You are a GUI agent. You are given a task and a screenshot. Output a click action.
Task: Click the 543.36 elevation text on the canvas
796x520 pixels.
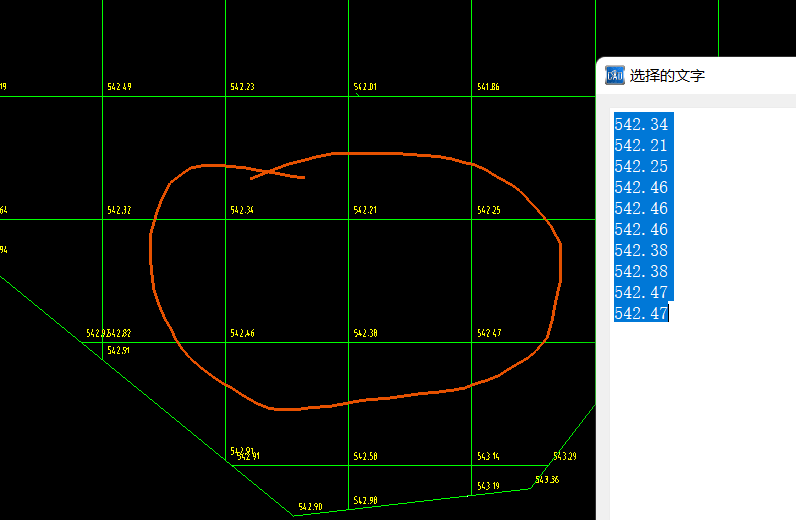547,481
